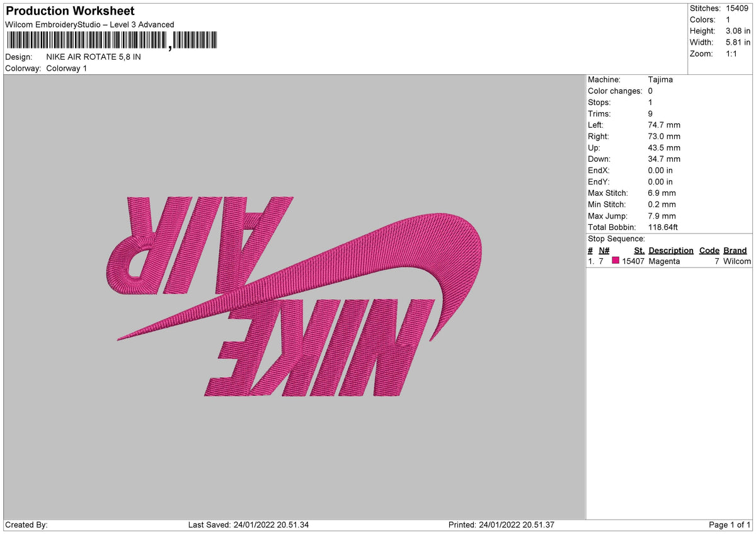Screen dimensions: 756x534
Task: Click the Stitches count value 15409
Action: 738,8
